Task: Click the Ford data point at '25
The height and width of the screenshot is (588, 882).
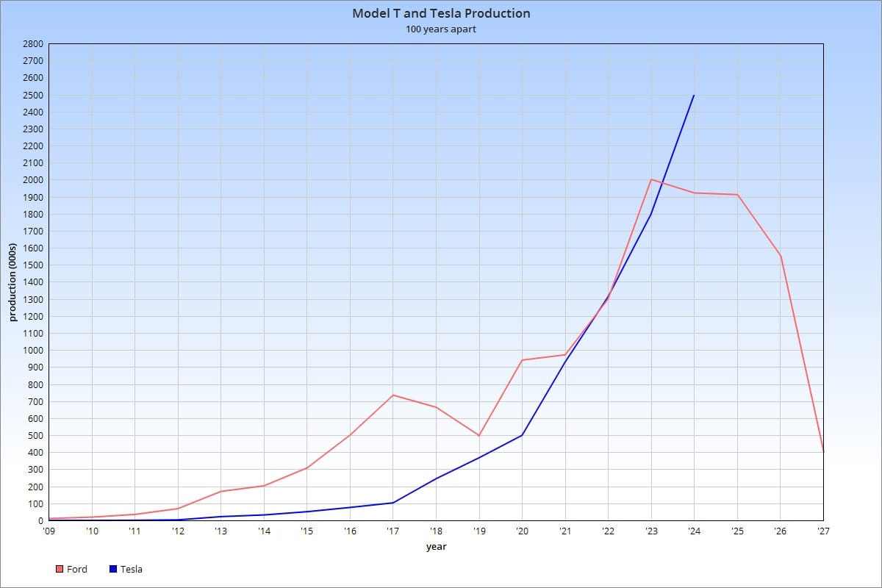Action: 737,195
